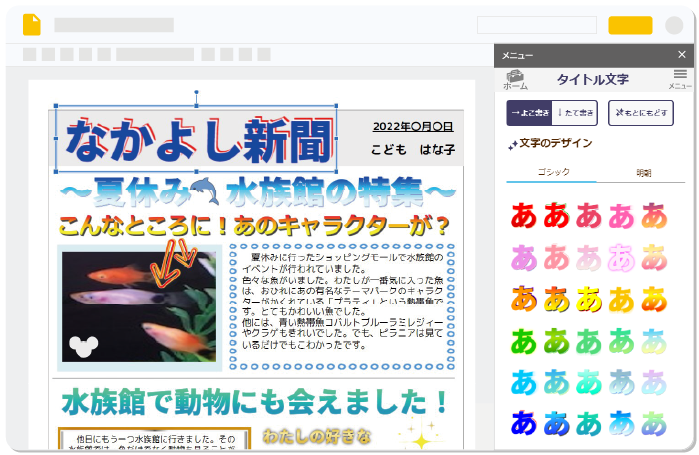The height and width of the screenshot is (455, 699).
Task: Close the メニュー side panel
Action: [682, 55]
